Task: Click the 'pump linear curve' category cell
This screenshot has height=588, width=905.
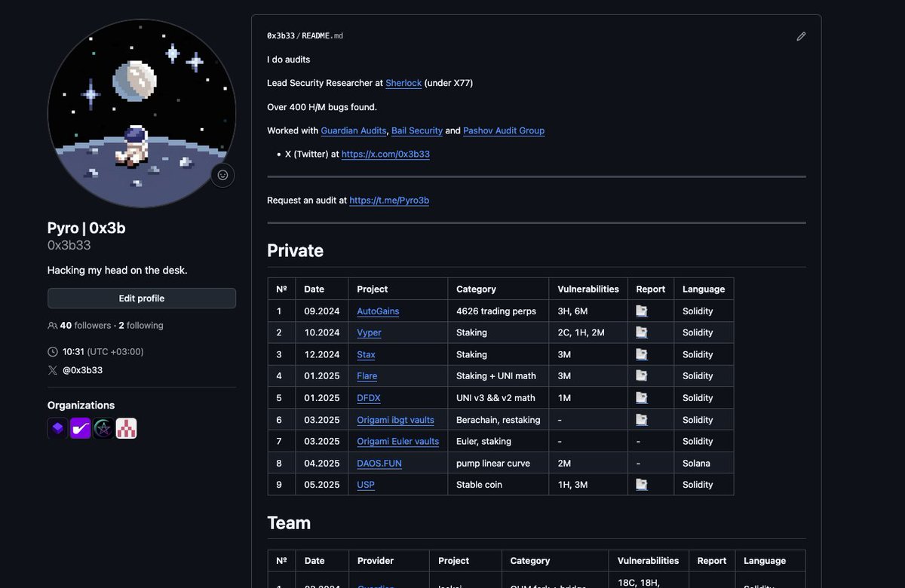Action: (499, 463)
